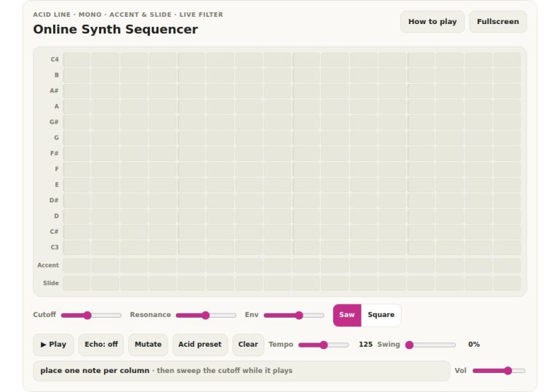Adjust the Tempo slider

click(x=324, y=345)
